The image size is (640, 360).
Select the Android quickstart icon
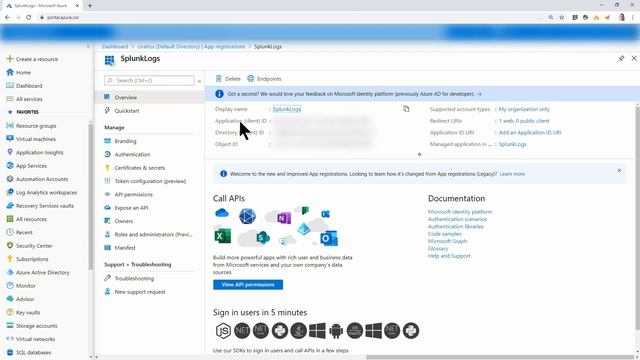coord(336,331)
